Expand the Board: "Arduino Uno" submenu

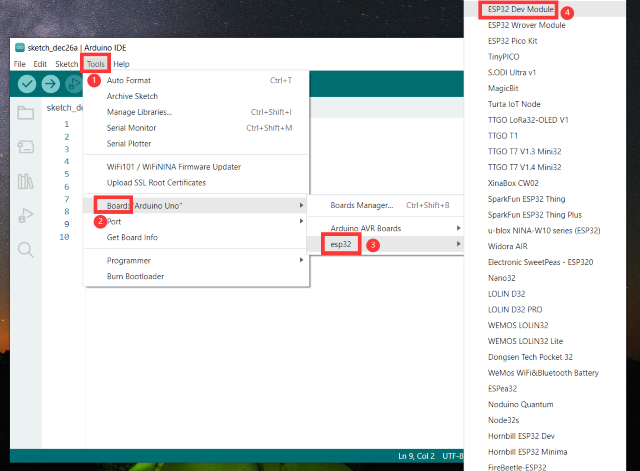pos(196,206)
